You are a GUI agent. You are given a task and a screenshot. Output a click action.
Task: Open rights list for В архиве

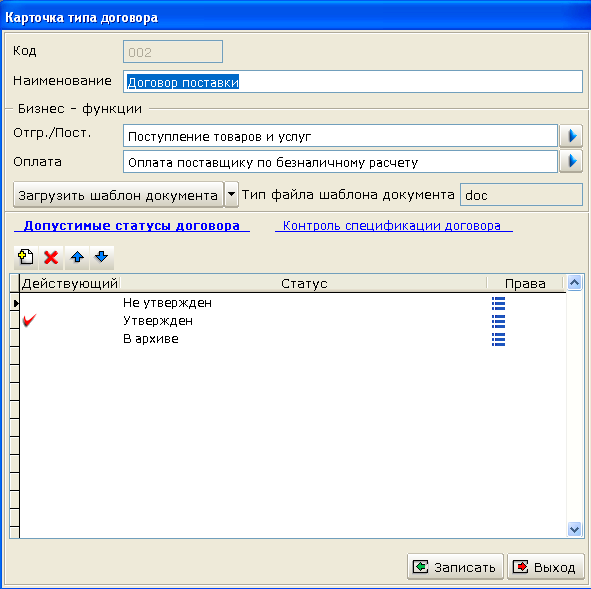tap(498, 339)
